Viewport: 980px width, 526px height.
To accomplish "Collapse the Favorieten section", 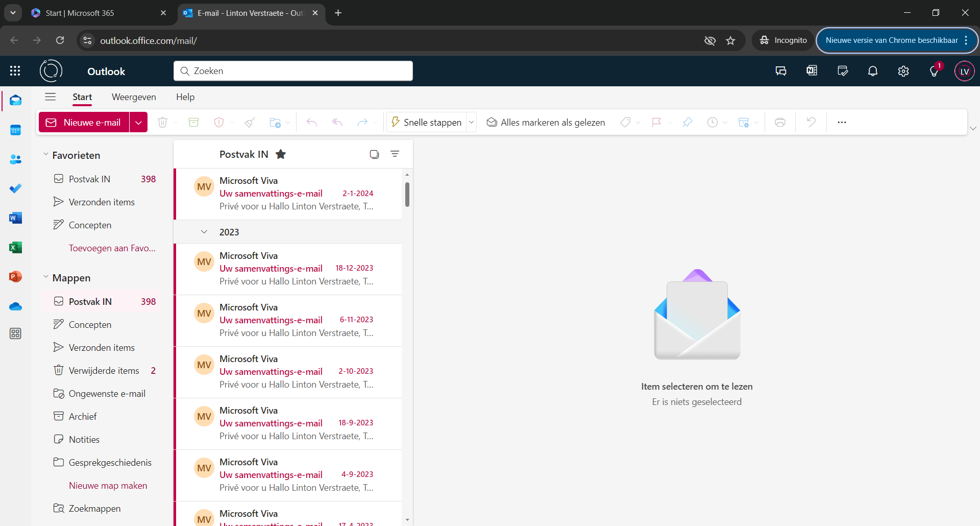I will [x=45, y=154].
